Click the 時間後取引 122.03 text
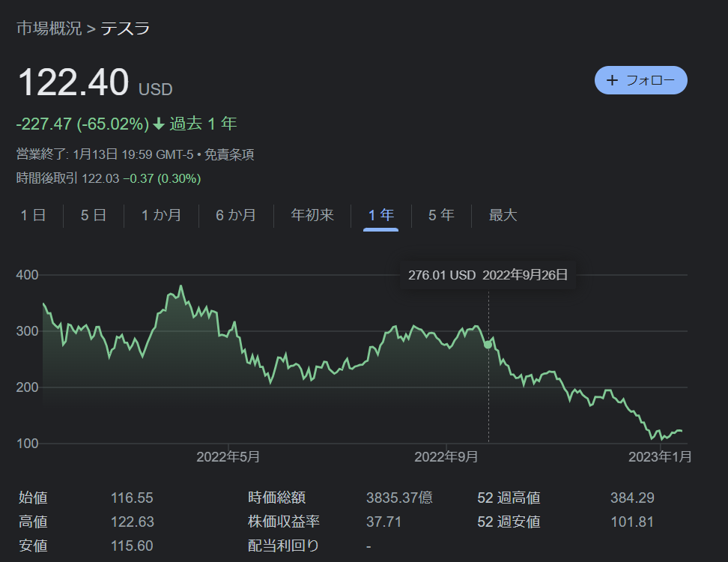This screenshot has height=562, width=728. click(68, 178)
